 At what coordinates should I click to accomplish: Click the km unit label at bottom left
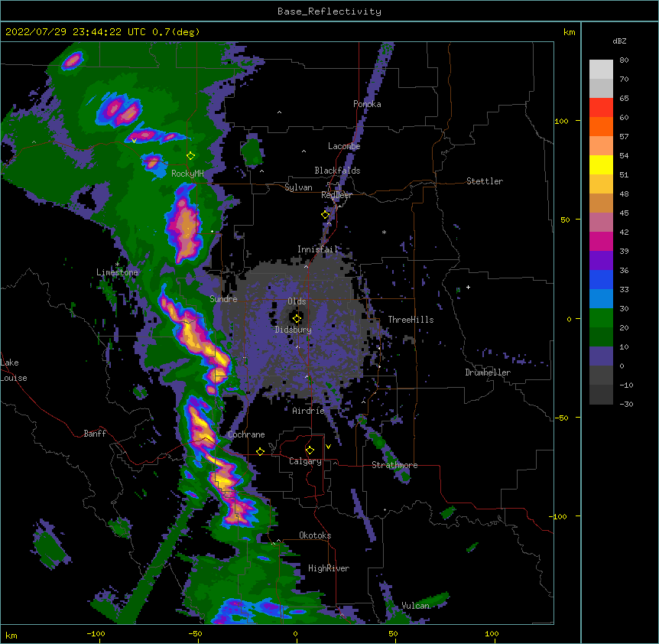click(11, 636)
